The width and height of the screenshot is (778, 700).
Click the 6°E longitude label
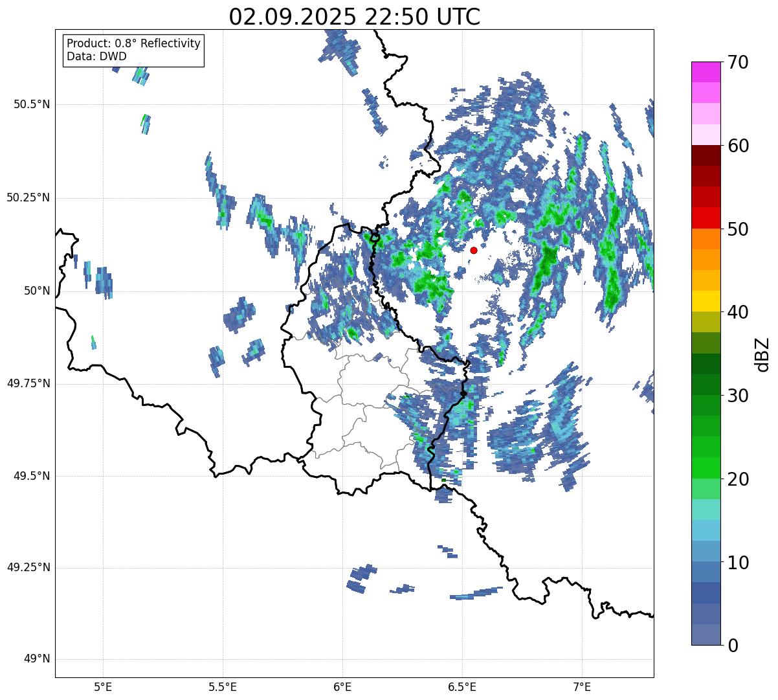point(342,686)
